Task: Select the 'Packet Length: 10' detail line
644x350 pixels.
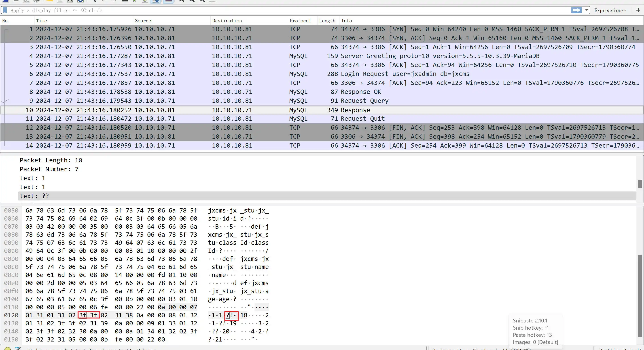Action: coord(51,160)
